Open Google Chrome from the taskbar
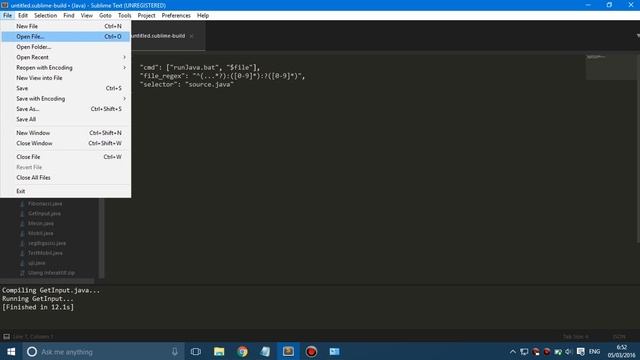Viewport: 640px width, 360px height. click(242, 351)
